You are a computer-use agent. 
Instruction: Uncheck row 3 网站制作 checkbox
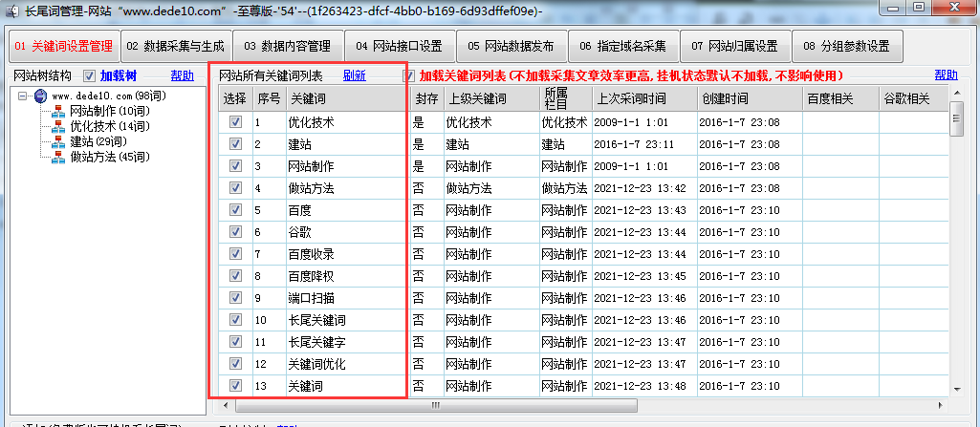tap(235, 166)
